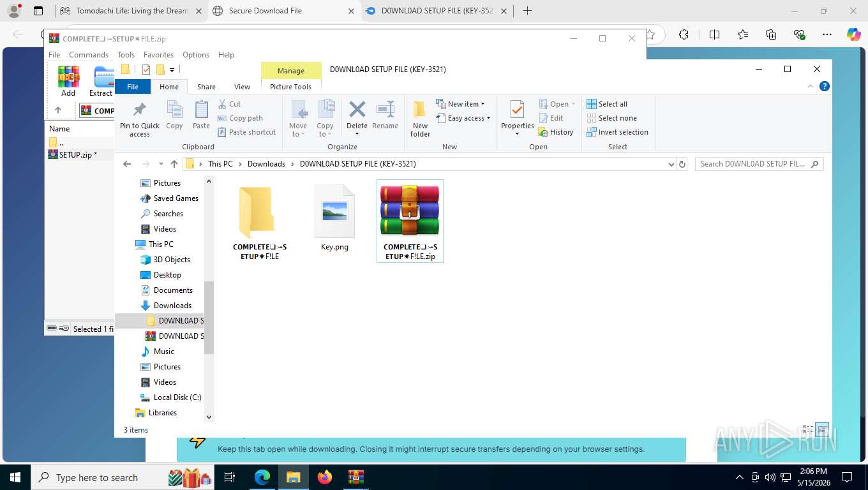The height and width of the screenshot is (490, 868).
Task: Select This PC in navigation pane
Action: [x=154, y=244]
